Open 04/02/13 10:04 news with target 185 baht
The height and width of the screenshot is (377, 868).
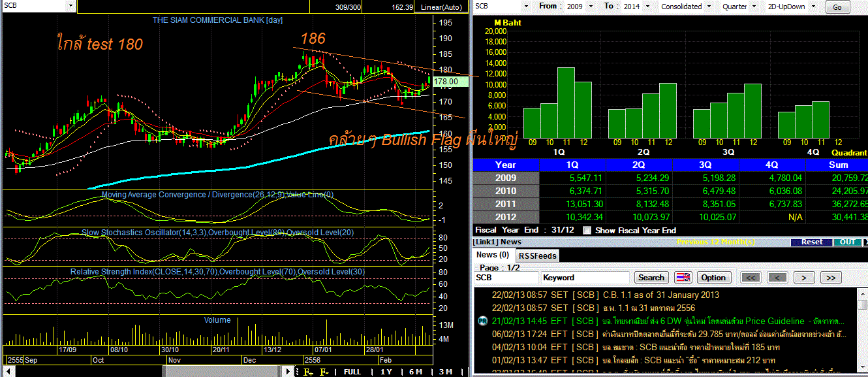[x=636, y=347]
